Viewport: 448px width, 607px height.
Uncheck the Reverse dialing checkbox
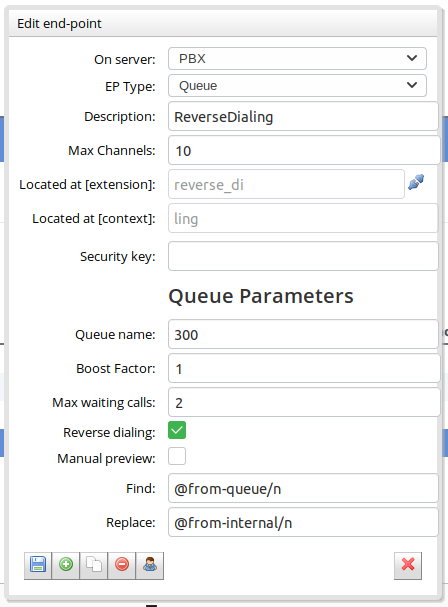tap(177, 430)
